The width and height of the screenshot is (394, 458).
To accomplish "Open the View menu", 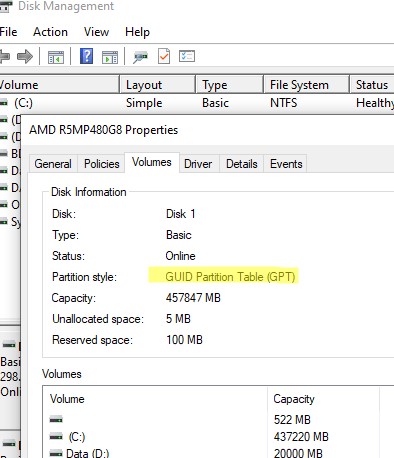I will (x=96, y=32).
